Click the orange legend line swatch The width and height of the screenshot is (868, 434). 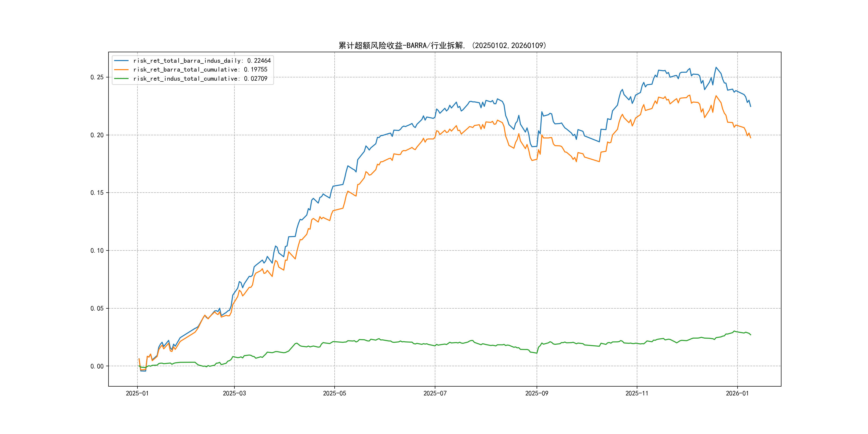121,69
